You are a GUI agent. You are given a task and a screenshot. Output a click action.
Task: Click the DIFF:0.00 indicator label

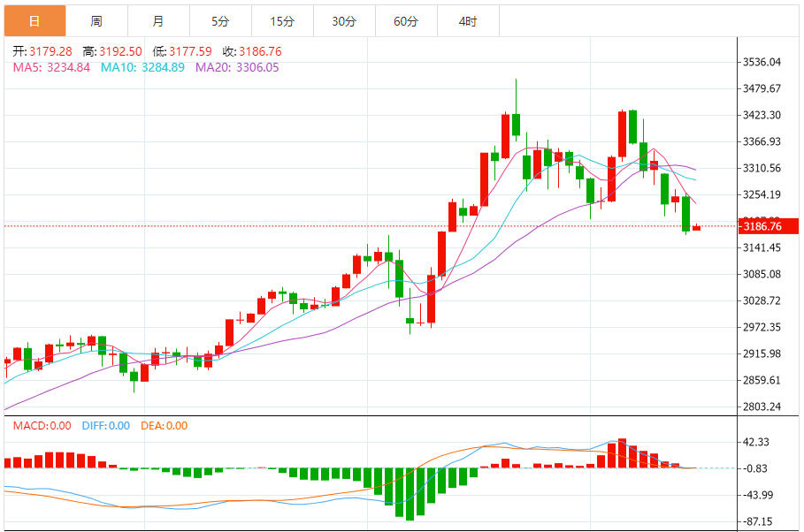105,426
